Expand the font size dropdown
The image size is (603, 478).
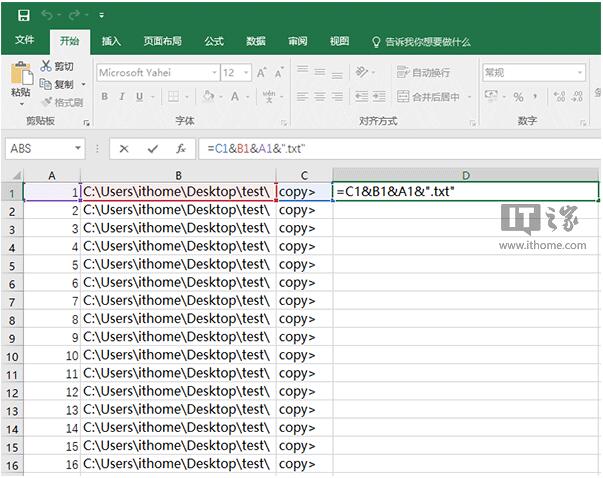pos(245,73)
